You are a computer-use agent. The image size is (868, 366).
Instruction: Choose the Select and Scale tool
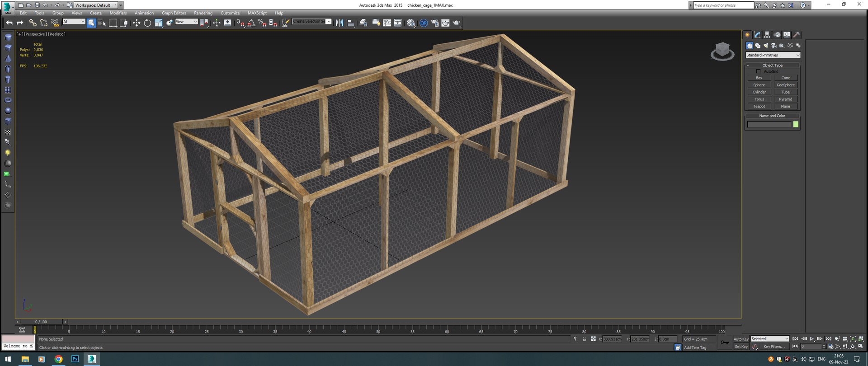(x=159, y=23)
